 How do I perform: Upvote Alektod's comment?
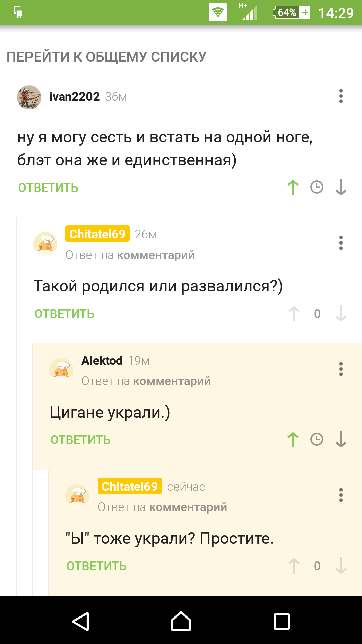(293, 440)
